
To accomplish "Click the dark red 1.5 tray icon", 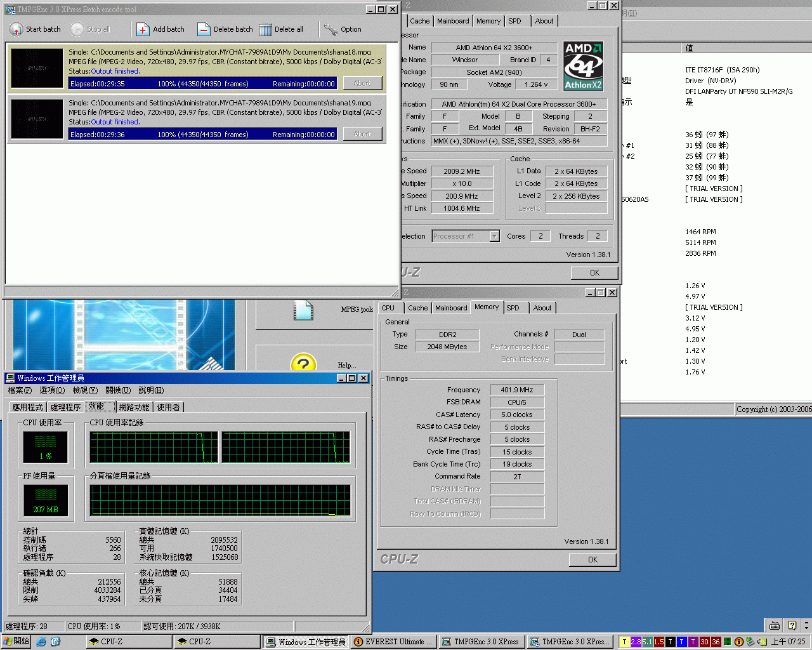I will click(659, 642).
